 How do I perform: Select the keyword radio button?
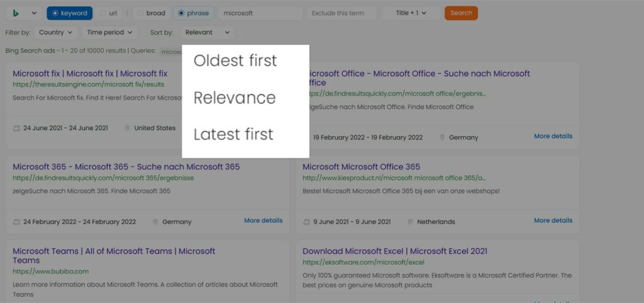tap(69, 13)
